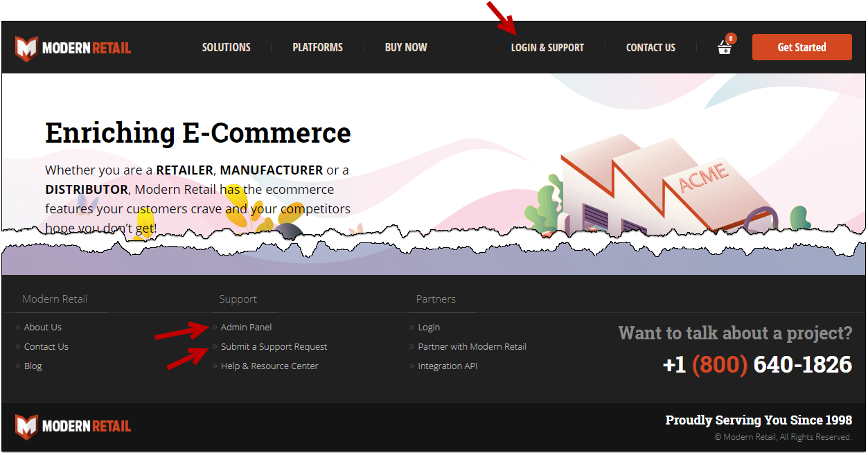Click the Modern Retail logo in footer
The width and height of the screenshot is (868, 455).
[x=73, y=427]
